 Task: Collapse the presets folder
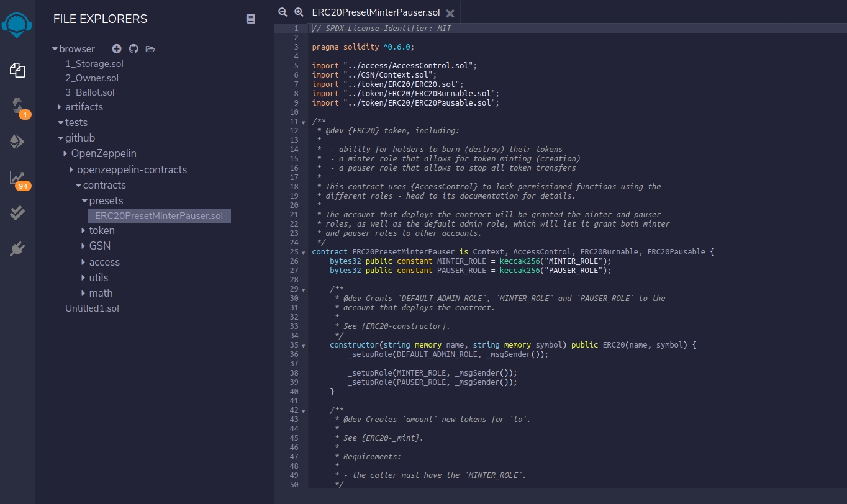coord(106,200)
